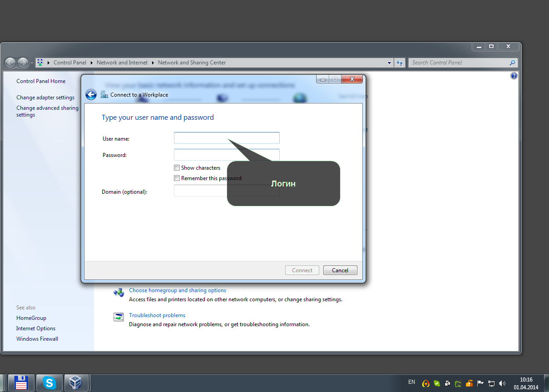549x392 pixels.
Task: Click into the User name field
Action: [x=227, y=138]
